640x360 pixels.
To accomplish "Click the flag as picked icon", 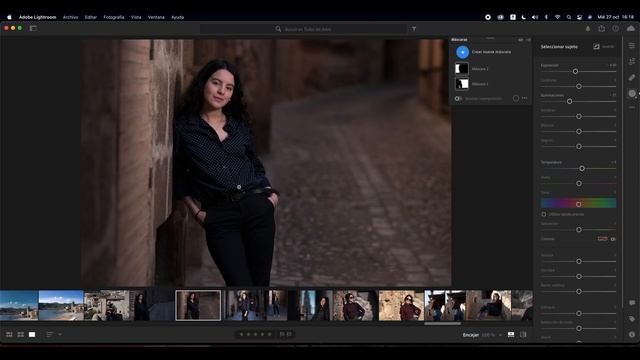I will [282, 334].
